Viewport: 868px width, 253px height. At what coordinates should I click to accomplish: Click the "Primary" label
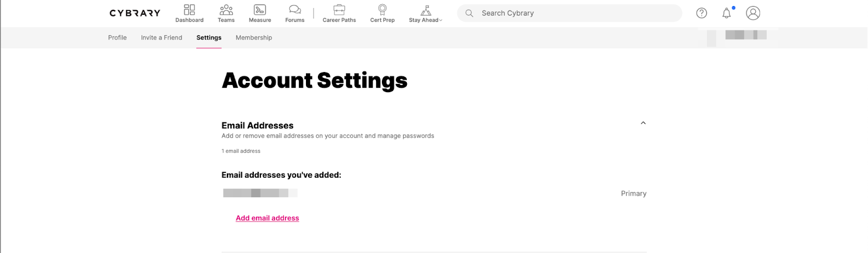pyautogui.click(x=634, y=193)
